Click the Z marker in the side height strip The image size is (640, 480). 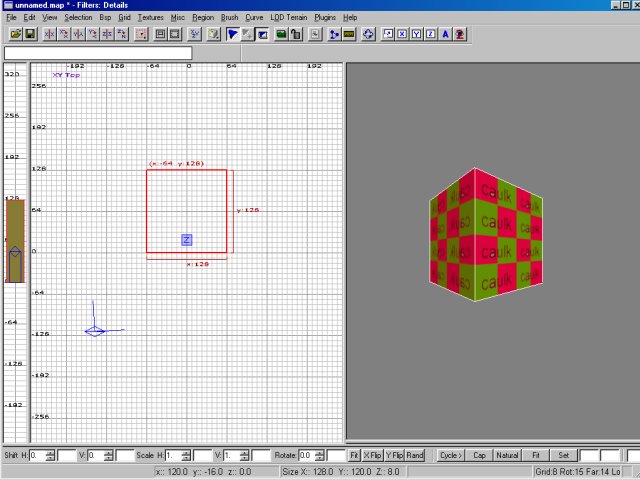[15, 255]
